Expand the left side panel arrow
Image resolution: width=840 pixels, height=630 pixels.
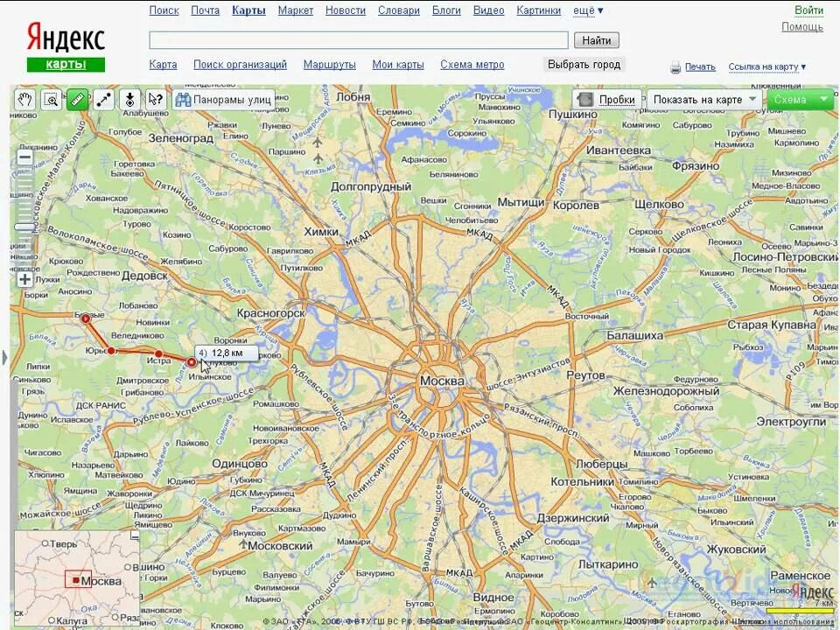click(5, 357)
